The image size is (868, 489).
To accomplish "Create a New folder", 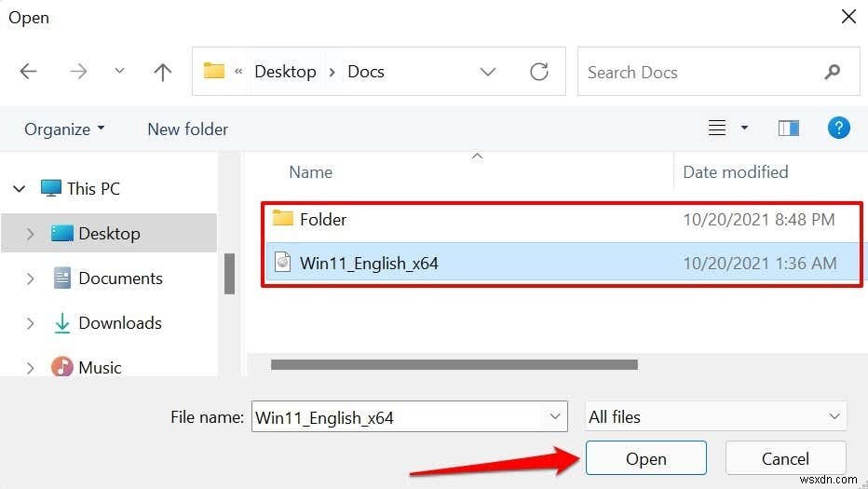I will 187,129.
